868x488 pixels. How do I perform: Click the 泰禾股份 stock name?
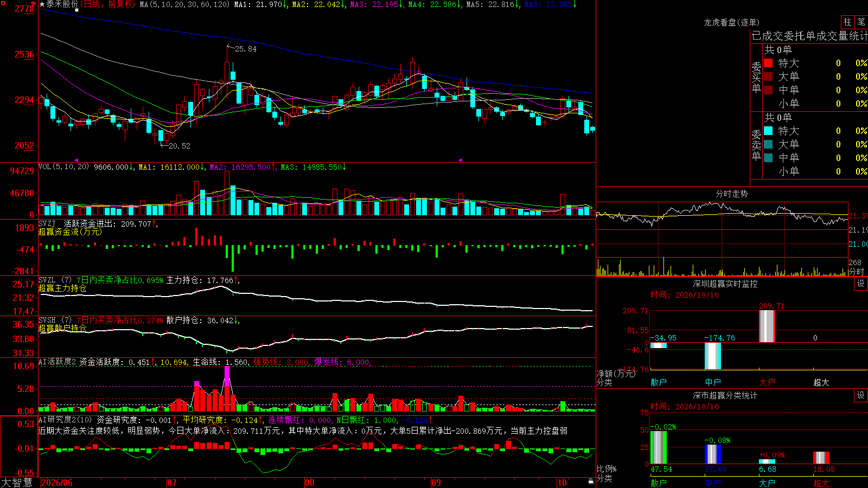62,4
